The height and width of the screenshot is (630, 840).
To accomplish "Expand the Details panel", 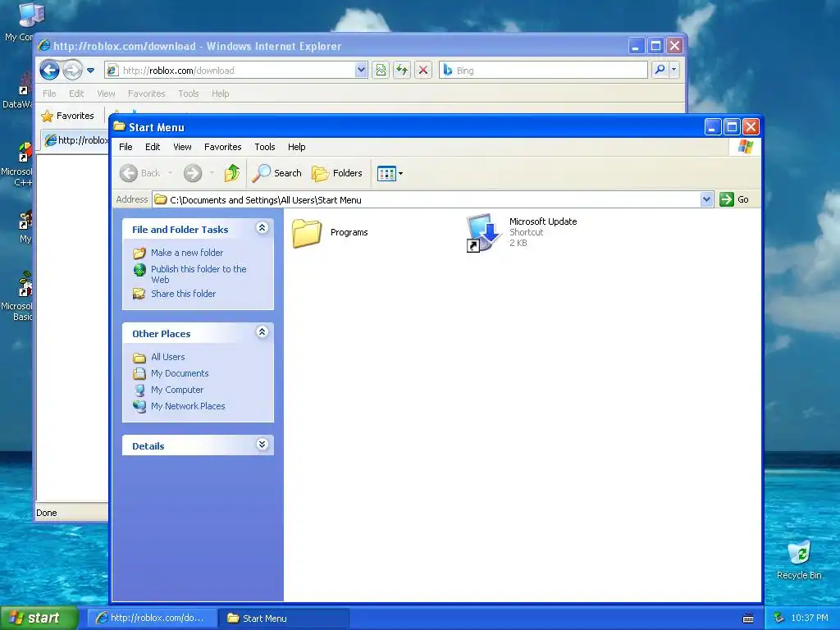I will (x=262, y=445).
